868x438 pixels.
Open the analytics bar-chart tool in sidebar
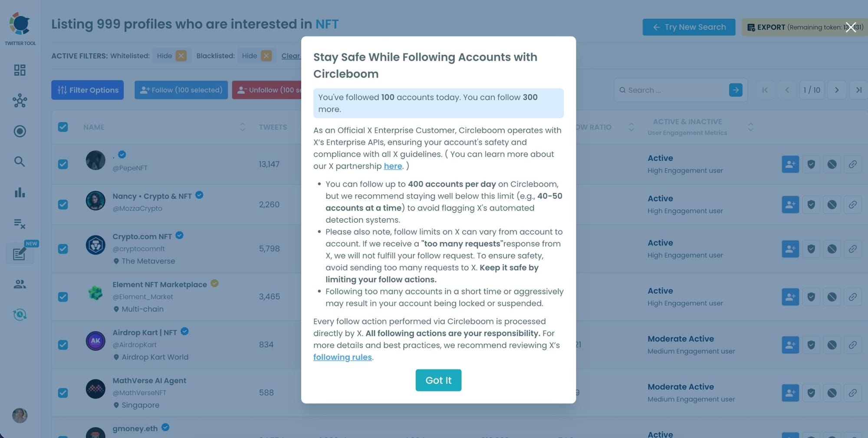[x=20, y=193]
